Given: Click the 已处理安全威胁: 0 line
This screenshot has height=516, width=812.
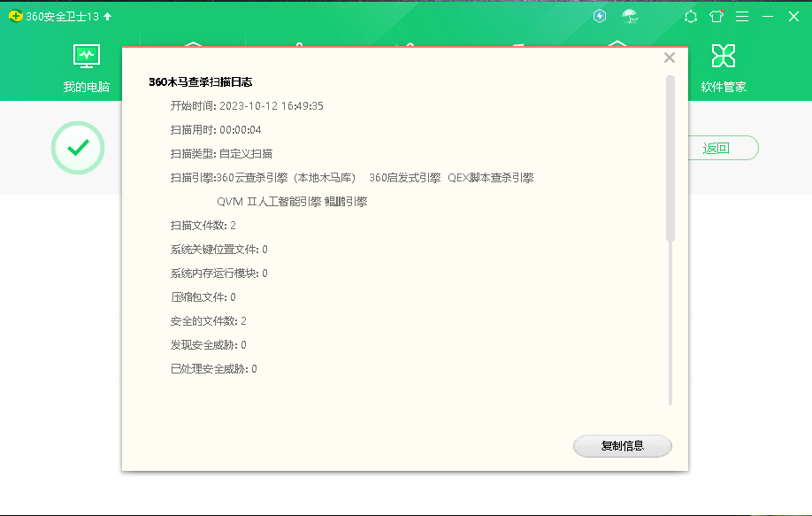Looking at the screenshot, I should click(x=214, y=368).
